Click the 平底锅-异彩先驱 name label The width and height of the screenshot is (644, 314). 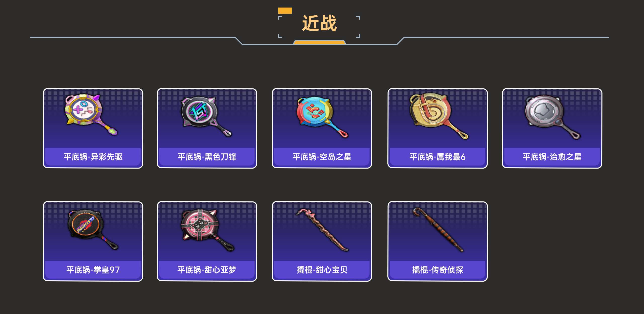(x=93, y=157)
